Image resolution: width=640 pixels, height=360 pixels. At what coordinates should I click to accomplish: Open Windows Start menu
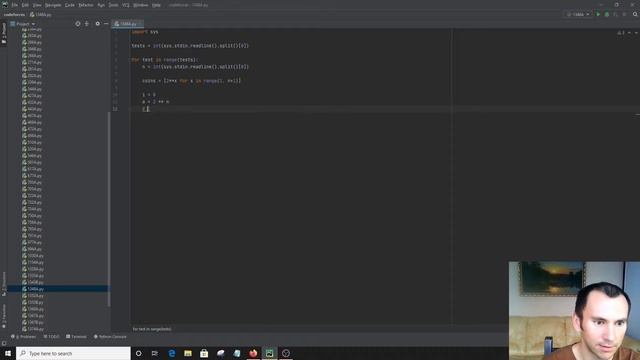click(8, 353)
